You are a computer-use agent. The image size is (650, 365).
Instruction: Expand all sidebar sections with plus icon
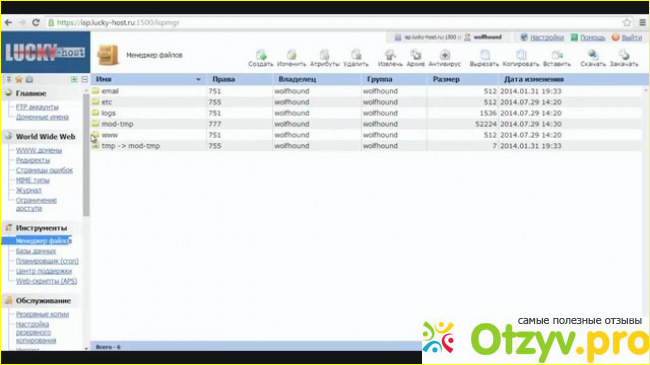[74, 79]
